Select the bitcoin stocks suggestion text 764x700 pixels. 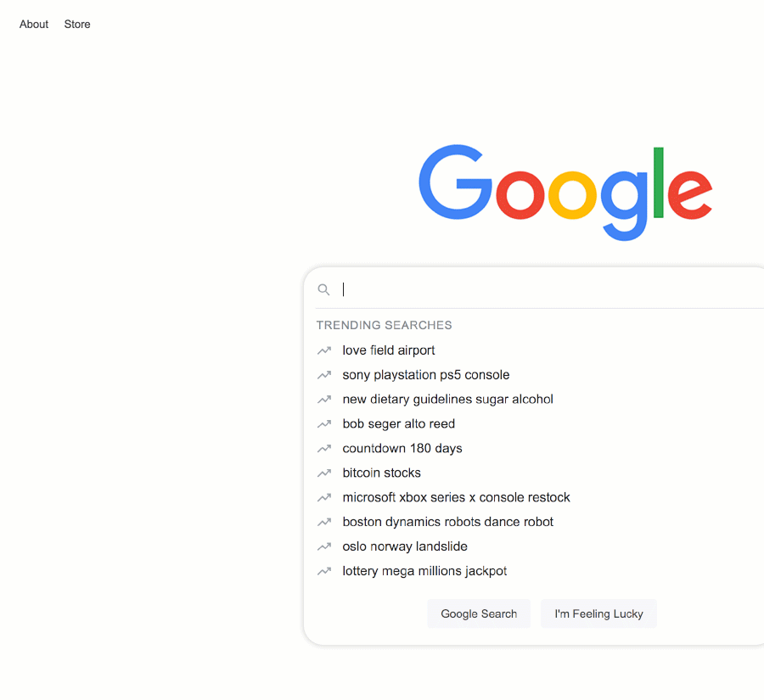pyautogui.click(x=381, y=473)
